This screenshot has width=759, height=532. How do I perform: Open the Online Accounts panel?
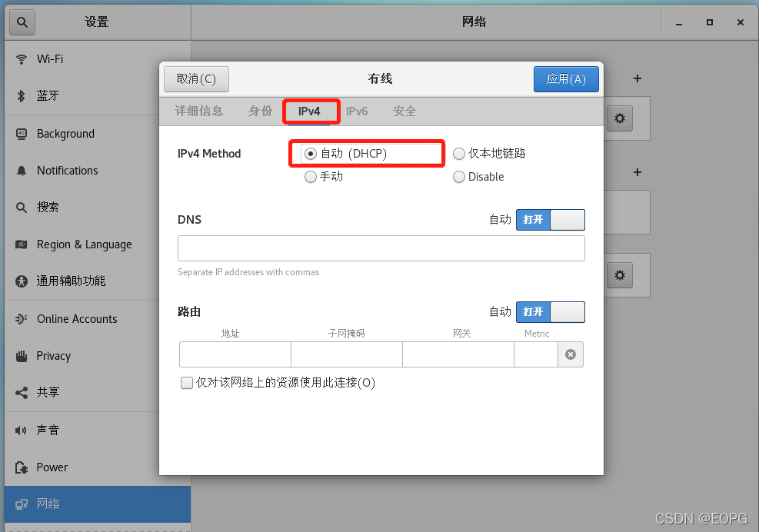97,319
